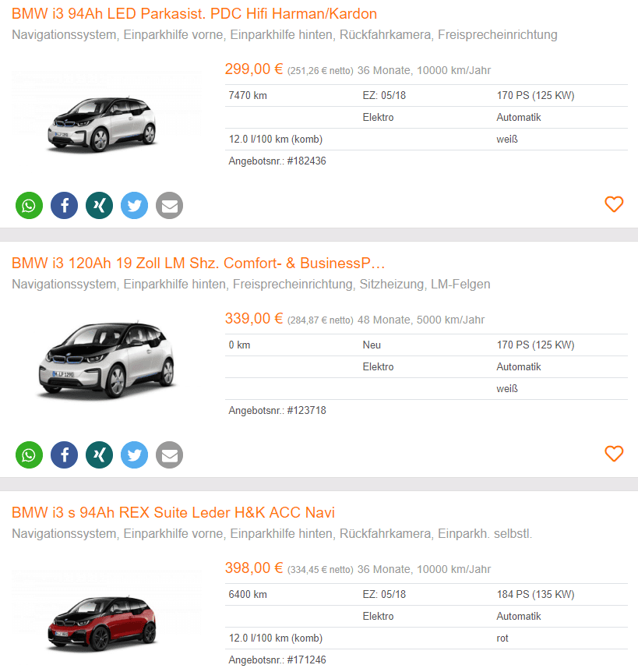Tweet the BMW i3 94Ah LED listing
Image resolution: width=638 pixels, height=672 pixels.
[135, 205]
